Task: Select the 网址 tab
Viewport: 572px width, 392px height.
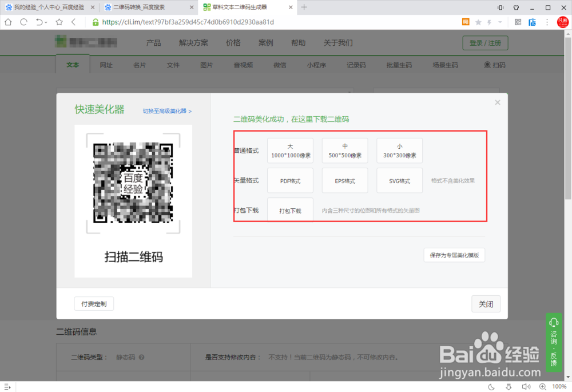Action: 106,65
